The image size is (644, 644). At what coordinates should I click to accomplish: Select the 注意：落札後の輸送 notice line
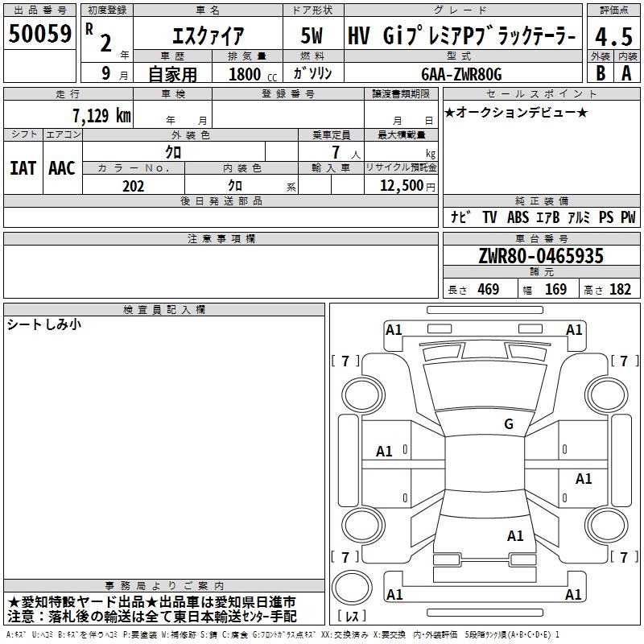tap(151, 616)
